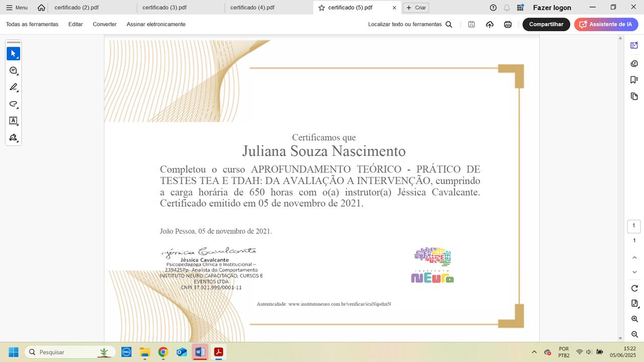Zoom in using magnifier plus icon
Viewport: 644px width, 362px height.
[x=634, y=319]
